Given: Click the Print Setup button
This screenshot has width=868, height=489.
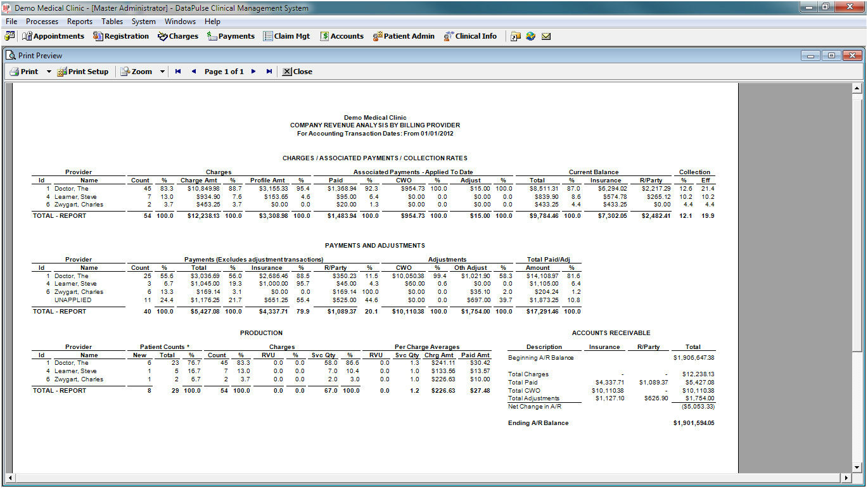Looking at the screenshot, I should (x=83, y=72).
